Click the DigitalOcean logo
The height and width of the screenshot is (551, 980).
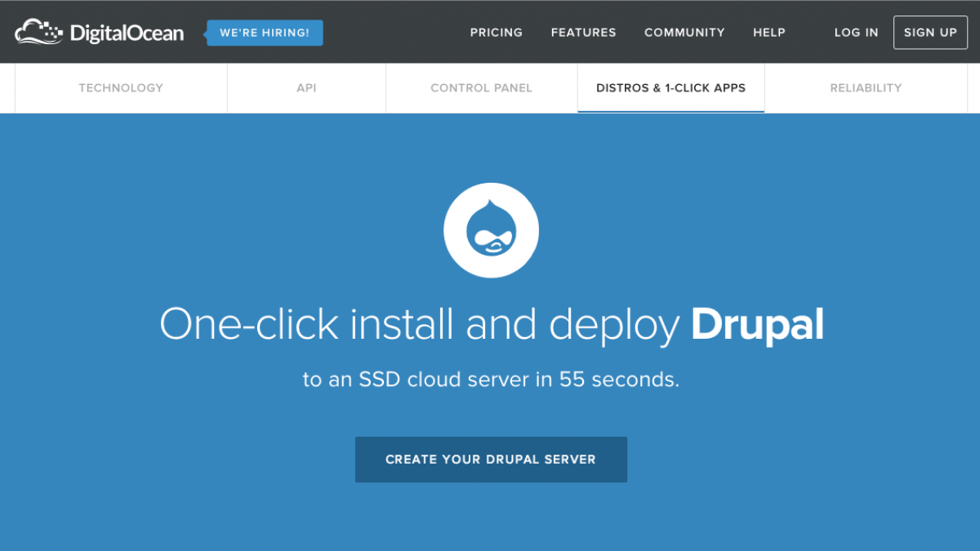[x=100, y=33]
